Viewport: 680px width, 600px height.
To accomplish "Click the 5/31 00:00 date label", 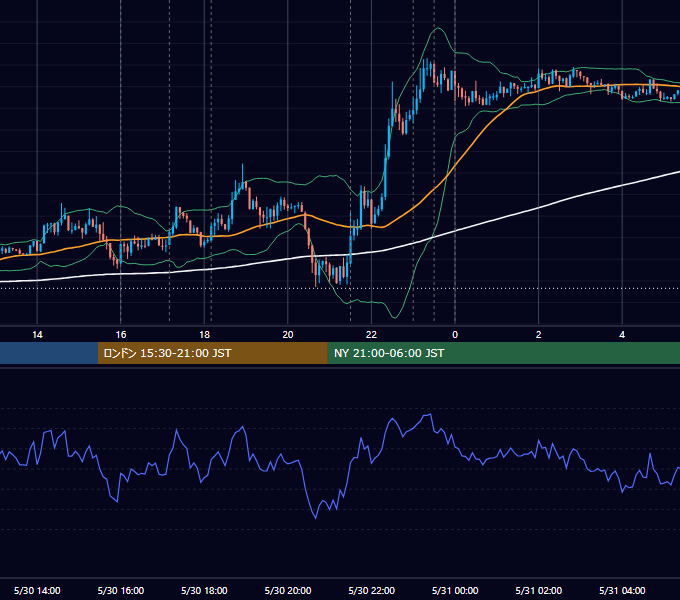I will pyautogui.click(x=455, y=590).
